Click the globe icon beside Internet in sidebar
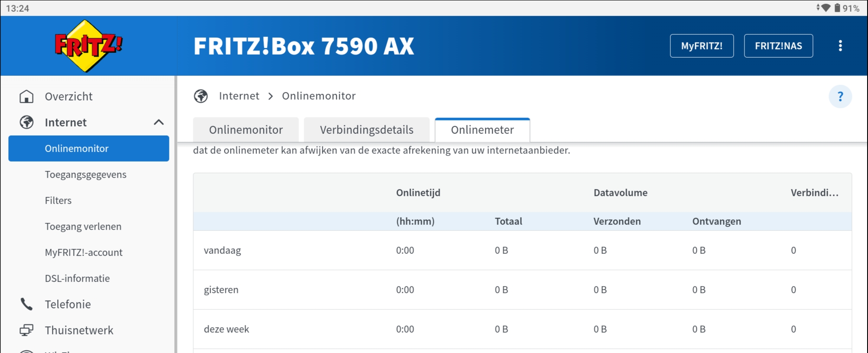The image size is (868, 353). [x=26, y=123]
